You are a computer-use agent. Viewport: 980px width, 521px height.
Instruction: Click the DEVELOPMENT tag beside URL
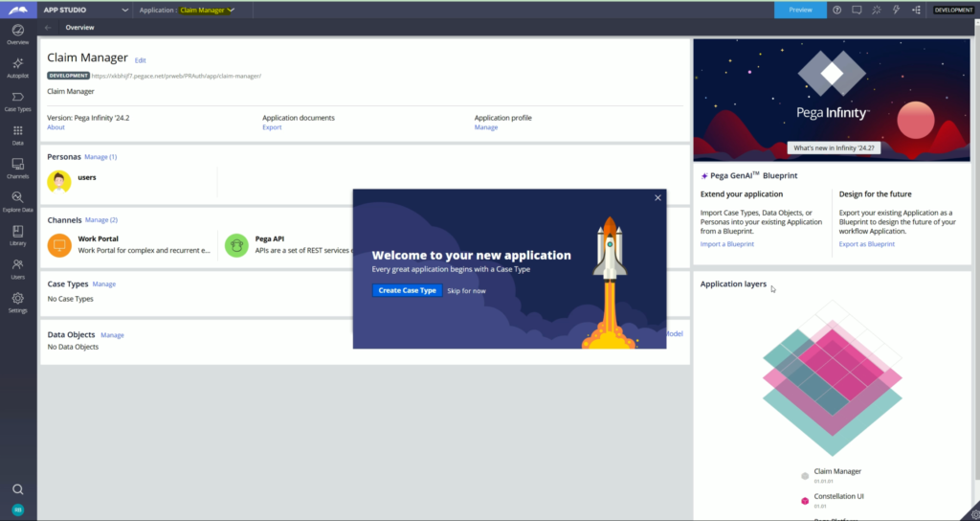pyautogui.click(x=68, y=76)
